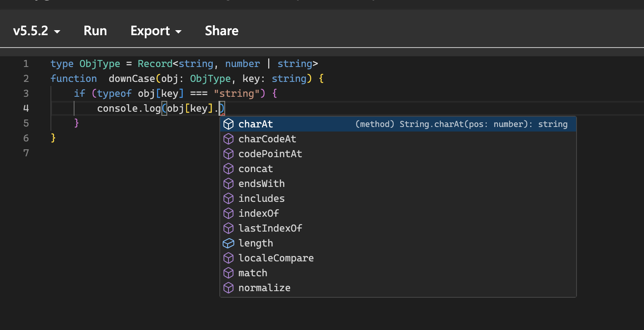The height and width of the screenshot is (330, 644).
Task: Choose the includes suggestion from autocomplete
Action: 261,198
